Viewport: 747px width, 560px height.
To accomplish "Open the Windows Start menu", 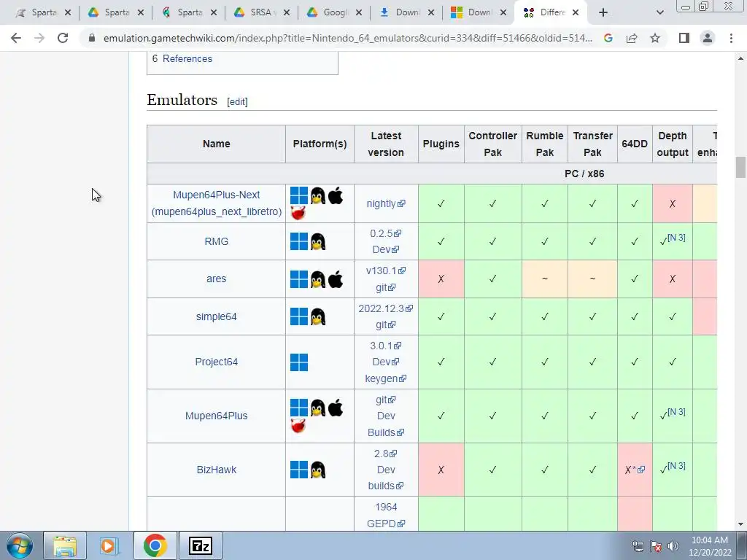I will pos(19,545).
